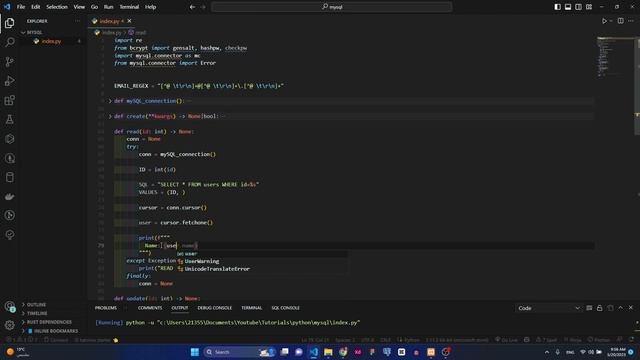640x360 pixels.
Task: Run the Python file with play button
Action: point(604,21)
